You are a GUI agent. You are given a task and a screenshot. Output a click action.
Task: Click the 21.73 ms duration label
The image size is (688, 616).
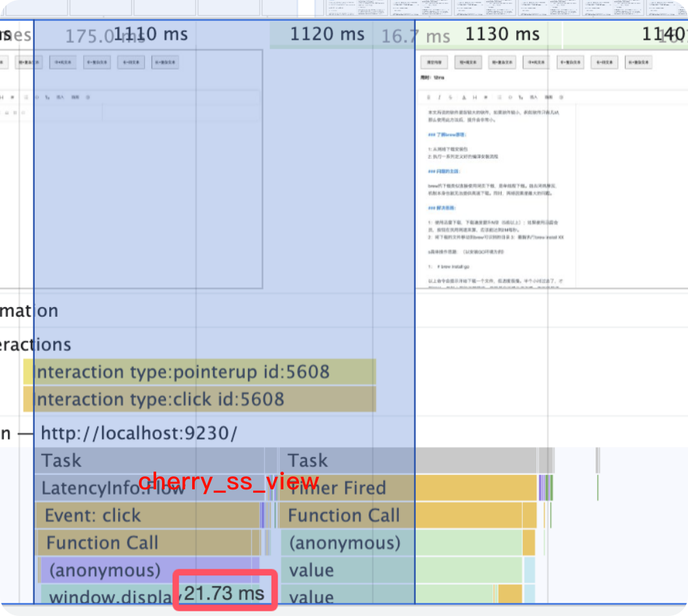pos(224,593)
